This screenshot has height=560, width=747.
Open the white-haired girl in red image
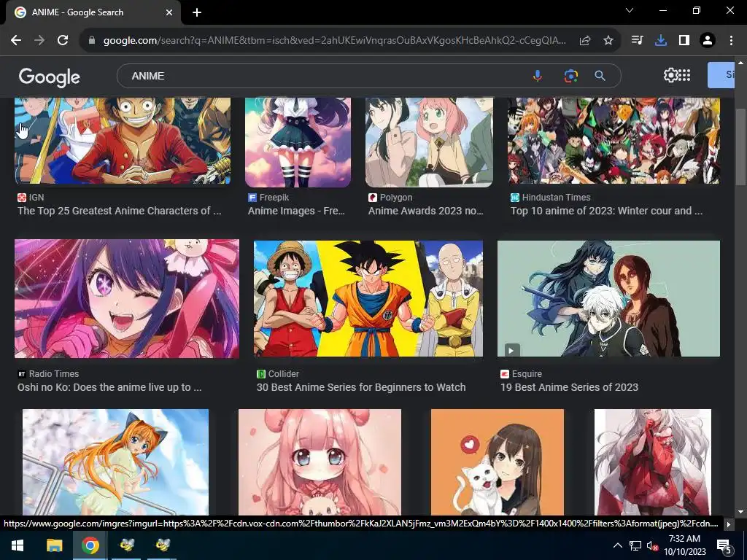[x=653, y=462]
